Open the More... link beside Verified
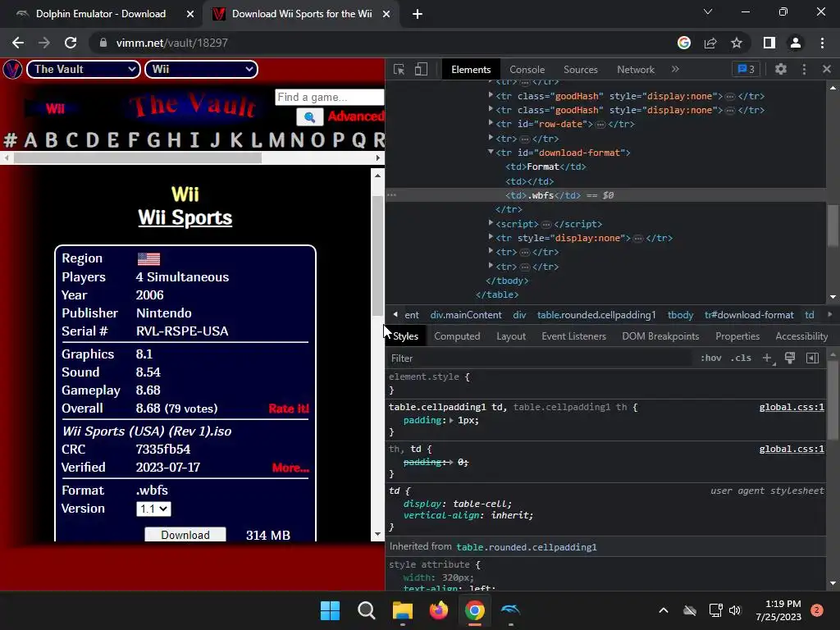The width and height of the screenshot is (840, 630). 290,468
